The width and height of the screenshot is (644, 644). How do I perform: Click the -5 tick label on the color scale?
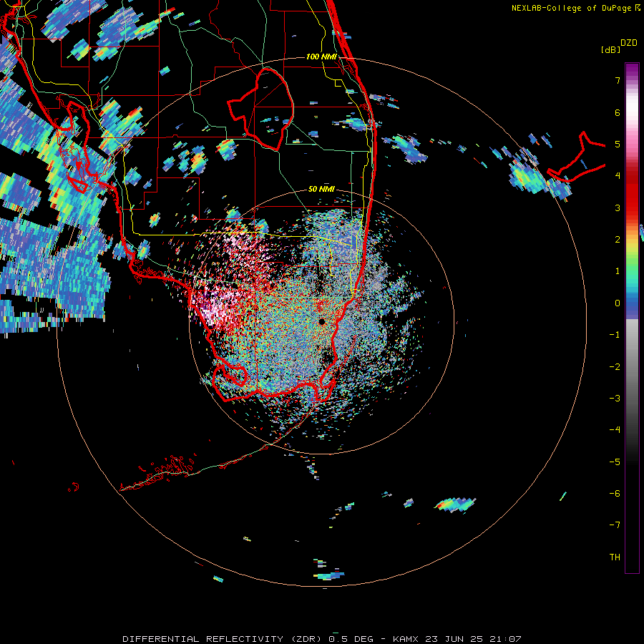615,462
